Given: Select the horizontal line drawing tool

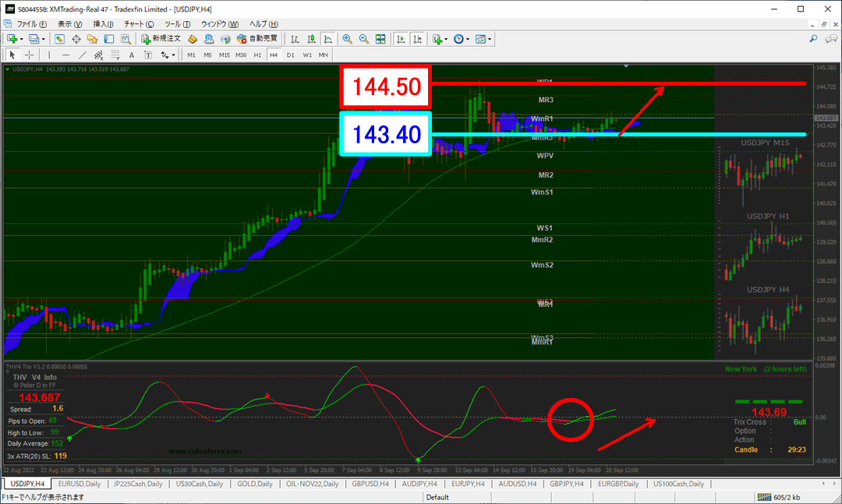Looking at the screenshot, I should (65, 55).
